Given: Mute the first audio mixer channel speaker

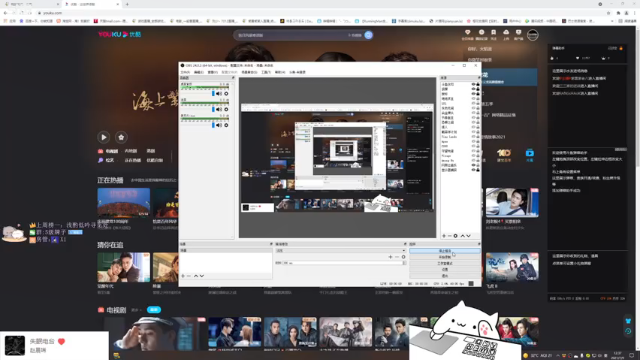Looking at the screenshot, I should [219, 94].
